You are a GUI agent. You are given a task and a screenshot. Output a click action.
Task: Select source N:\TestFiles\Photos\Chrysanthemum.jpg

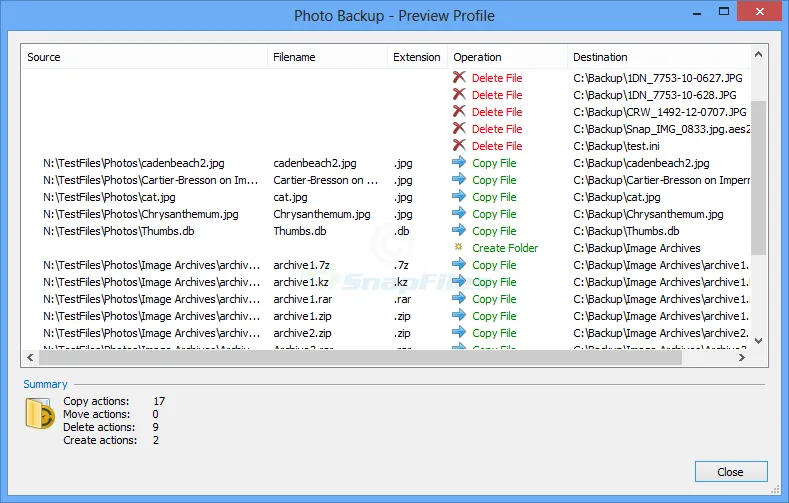pos(141,214)
